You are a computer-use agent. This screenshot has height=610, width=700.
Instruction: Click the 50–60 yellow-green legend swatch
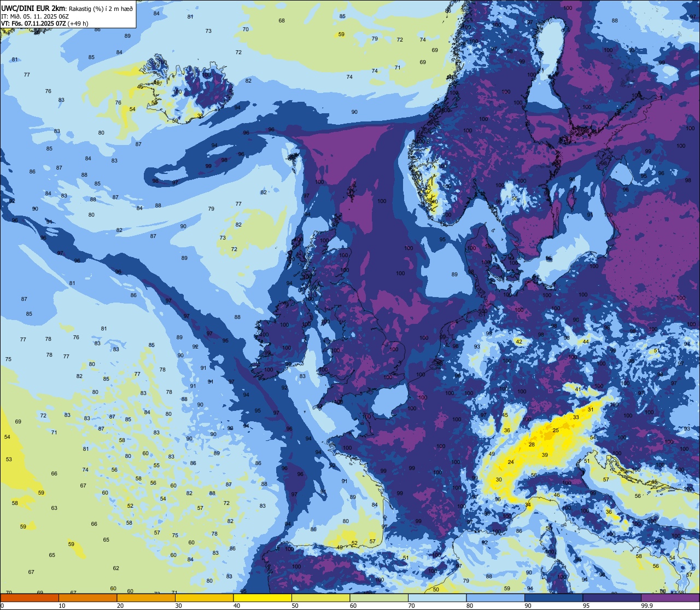click(x=320, y=597)
